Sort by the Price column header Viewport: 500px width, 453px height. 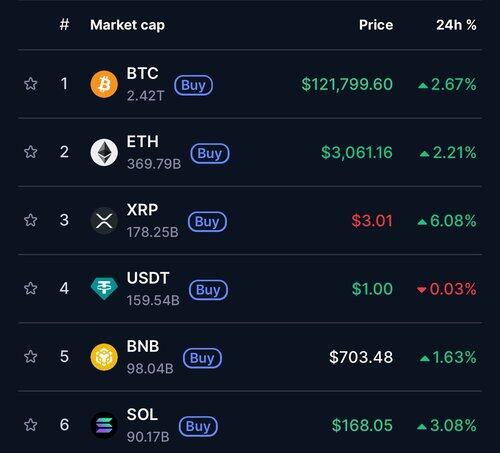pyautogui.click(x=376, y=25)
